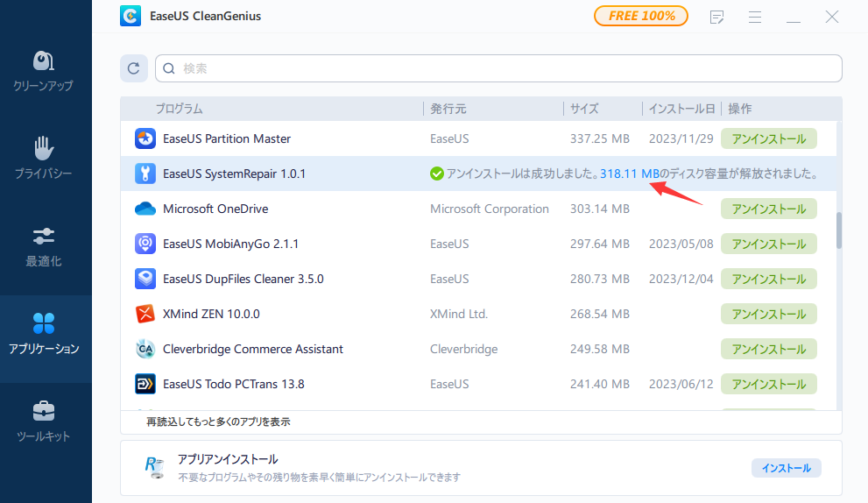Click the FREE 100% upgrade badge
The image size is (868, 503).
click(640, 16)
